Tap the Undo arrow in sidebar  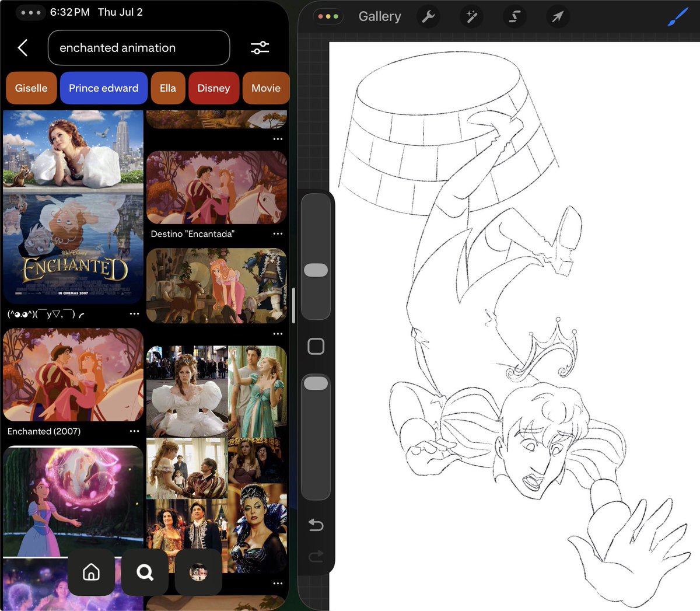click(x=316, y=525)
